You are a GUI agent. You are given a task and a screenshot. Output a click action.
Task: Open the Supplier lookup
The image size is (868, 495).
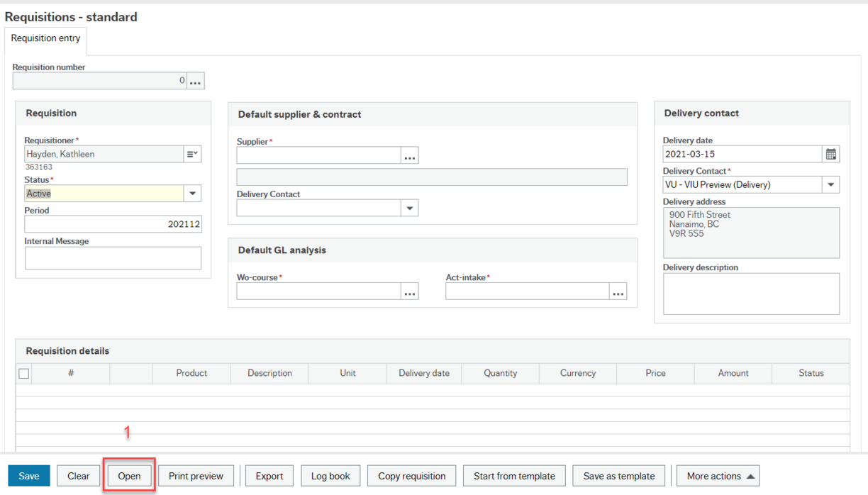coord(409,155)
